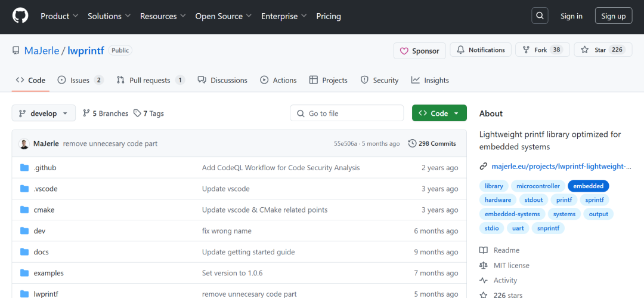Viewport: 644px width, 298px height.
Task: Open the Readme book icon link
Action: click(x=484, y=250)
